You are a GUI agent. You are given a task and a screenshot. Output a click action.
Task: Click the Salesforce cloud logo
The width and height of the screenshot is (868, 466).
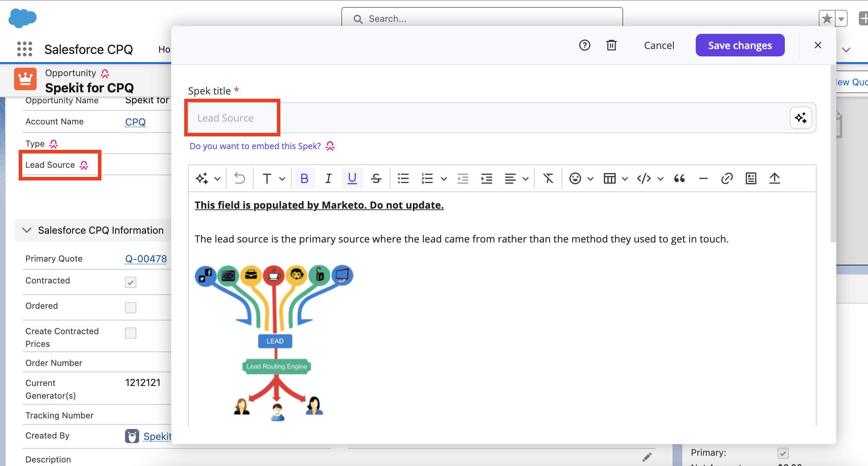(22, 18)
